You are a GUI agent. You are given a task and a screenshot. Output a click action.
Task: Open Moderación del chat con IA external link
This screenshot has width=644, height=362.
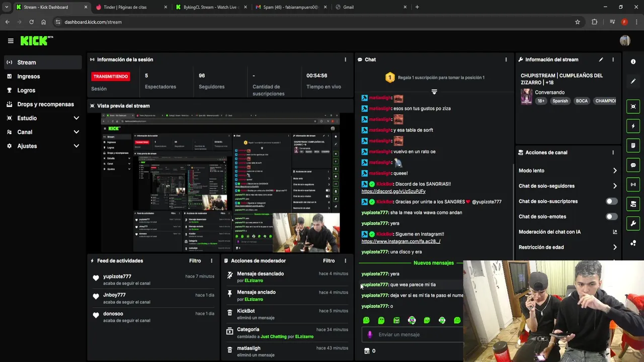point(615,232)
